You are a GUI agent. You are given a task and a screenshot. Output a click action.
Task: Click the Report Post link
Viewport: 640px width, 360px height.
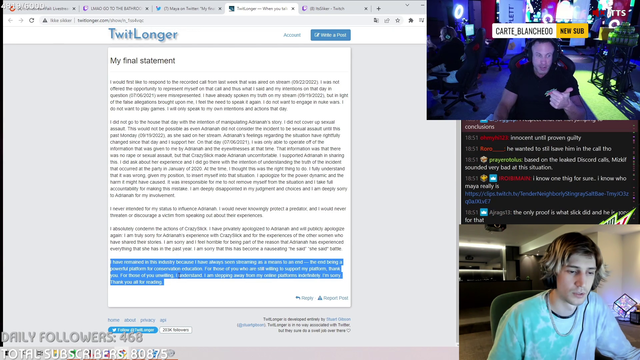pyautogui.click(x=333, y=298)
